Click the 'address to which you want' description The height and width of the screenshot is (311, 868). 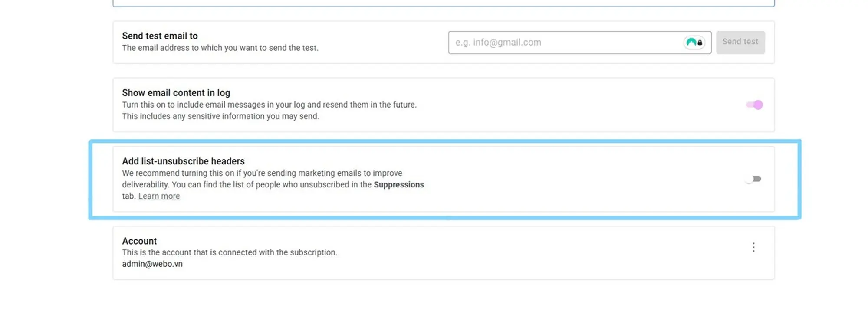[x=220, y=48]
